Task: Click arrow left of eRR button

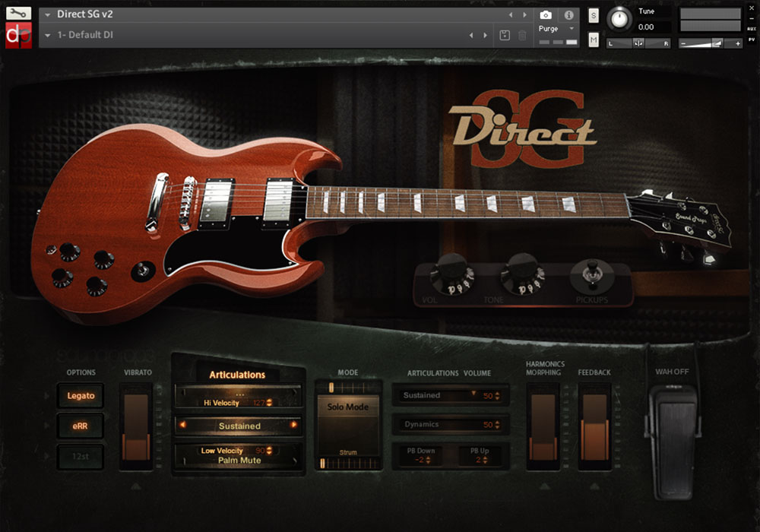Action: click(x=47, y=426)
